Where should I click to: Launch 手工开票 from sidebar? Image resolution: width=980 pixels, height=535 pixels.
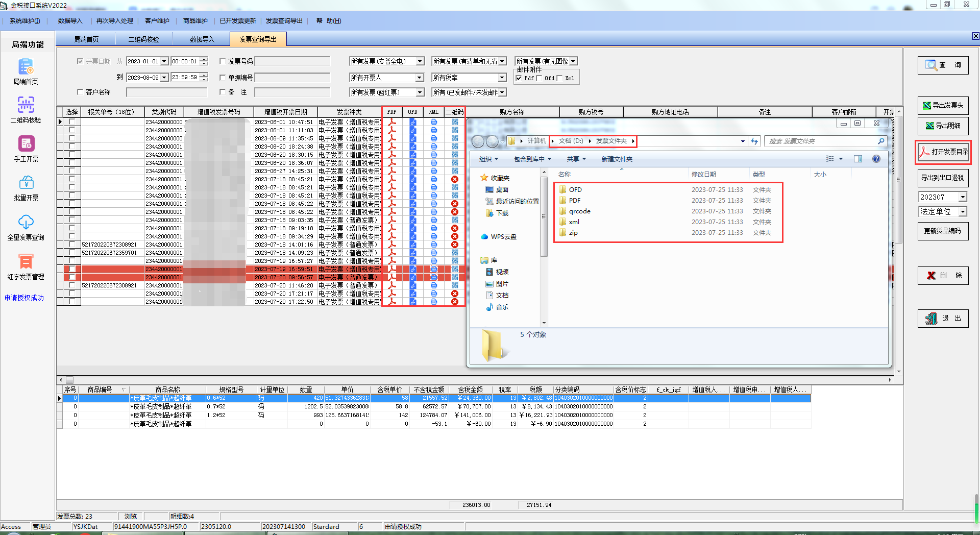(x=26, y=144)
